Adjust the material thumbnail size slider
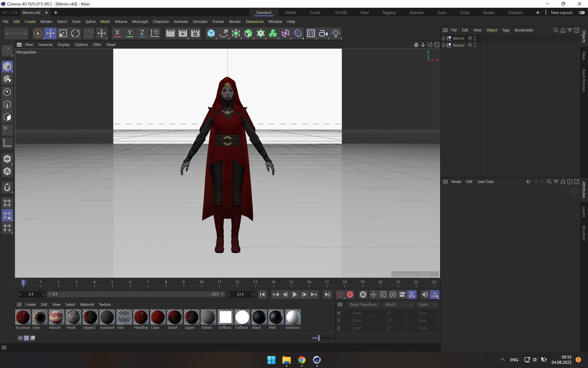The width and height of the screenshot is (588, 368). point(322,338)
